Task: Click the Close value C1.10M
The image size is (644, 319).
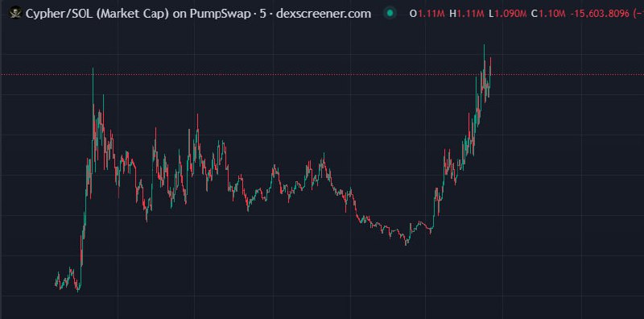Action: pyautogui.click(x=548, y=14)
